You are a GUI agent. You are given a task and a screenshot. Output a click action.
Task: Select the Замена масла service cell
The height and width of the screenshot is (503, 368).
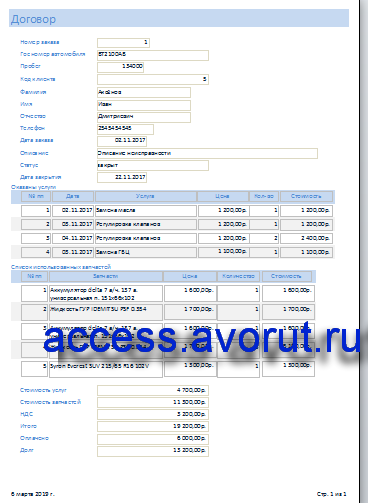click(x=146, y=211)
